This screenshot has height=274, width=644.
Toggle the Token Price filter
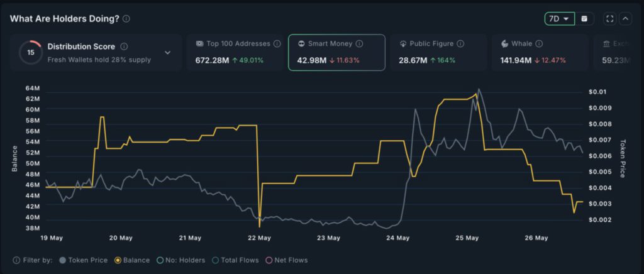[x=83, y=260]
